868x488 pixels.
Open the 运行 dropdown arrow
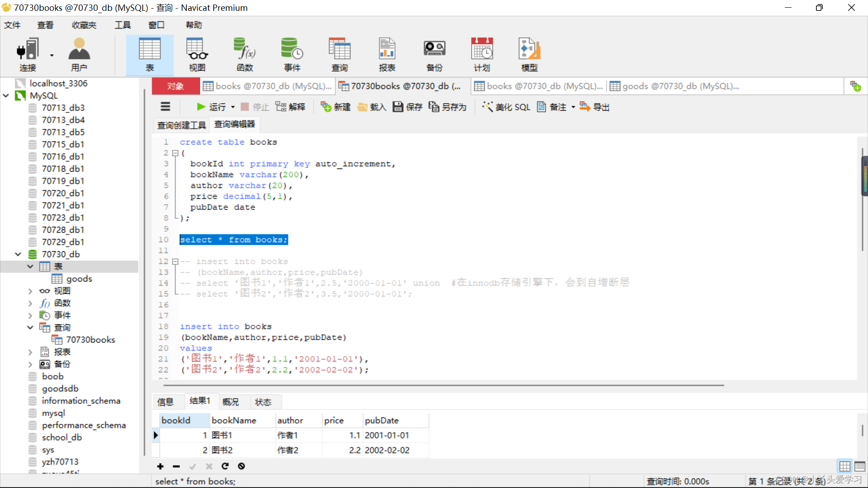(x=233, y=107)
